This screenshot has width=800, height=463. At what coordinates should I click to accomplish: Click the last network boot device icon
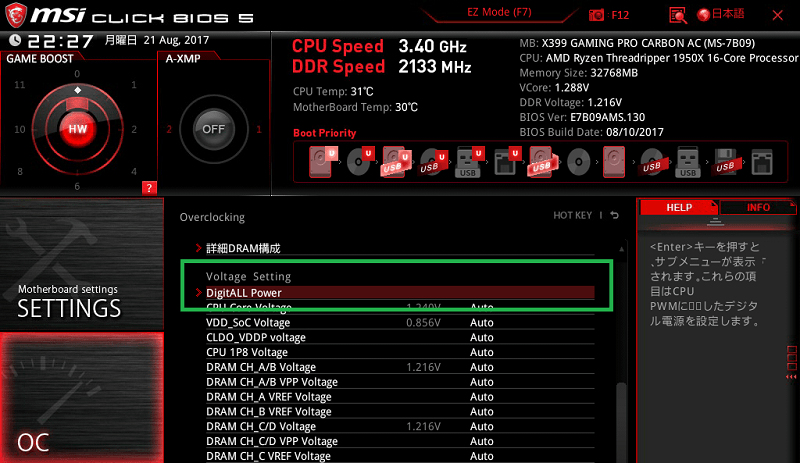762,162
